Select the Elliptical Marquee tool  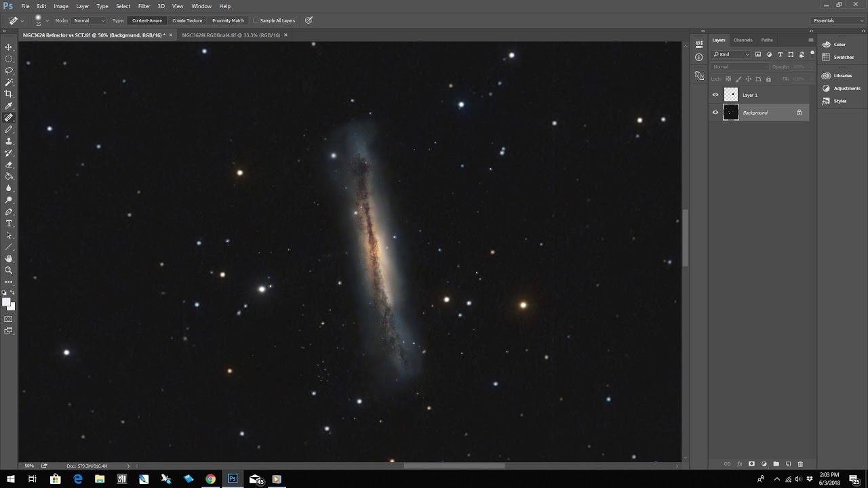[9, 59]
